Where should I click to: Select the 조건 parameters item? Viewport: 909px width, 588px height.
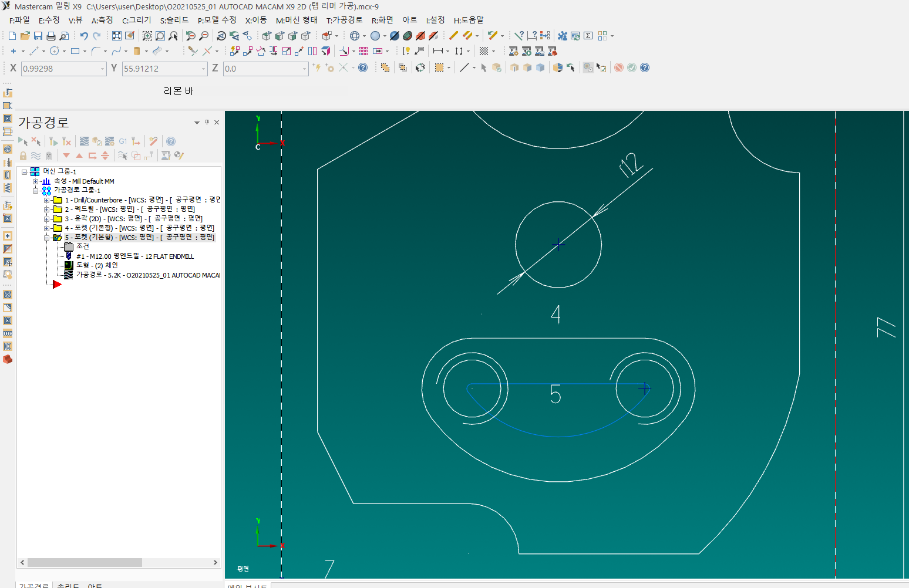(83, 246)
